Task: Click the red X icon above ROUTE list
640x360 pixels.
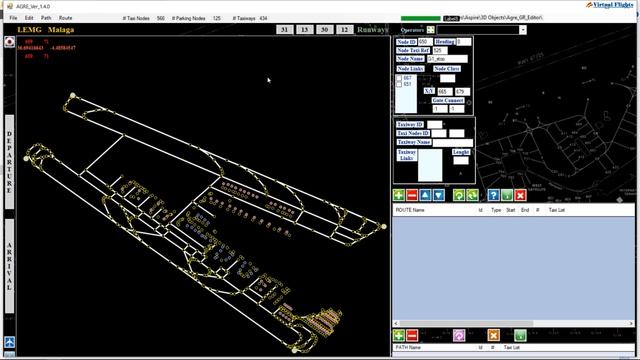Action: [520, 195]
